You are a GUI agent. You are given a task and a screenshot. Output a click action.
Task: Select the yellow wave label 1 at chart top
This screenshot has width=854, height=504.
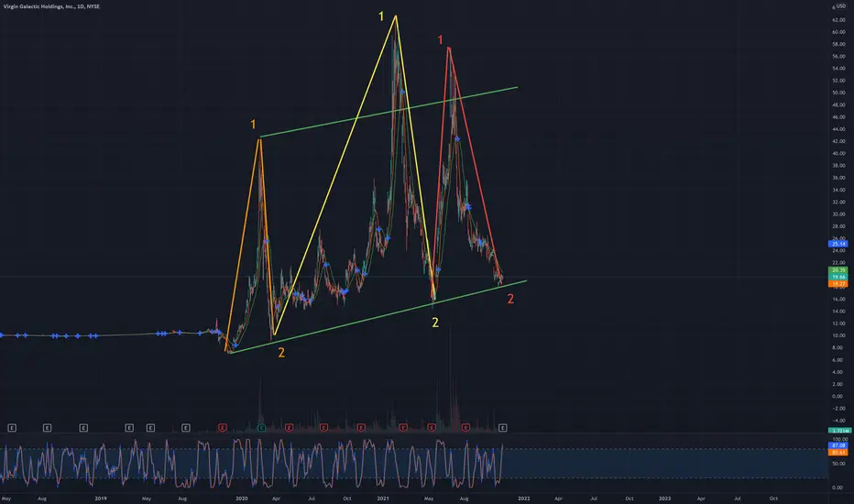click(381, 16)
